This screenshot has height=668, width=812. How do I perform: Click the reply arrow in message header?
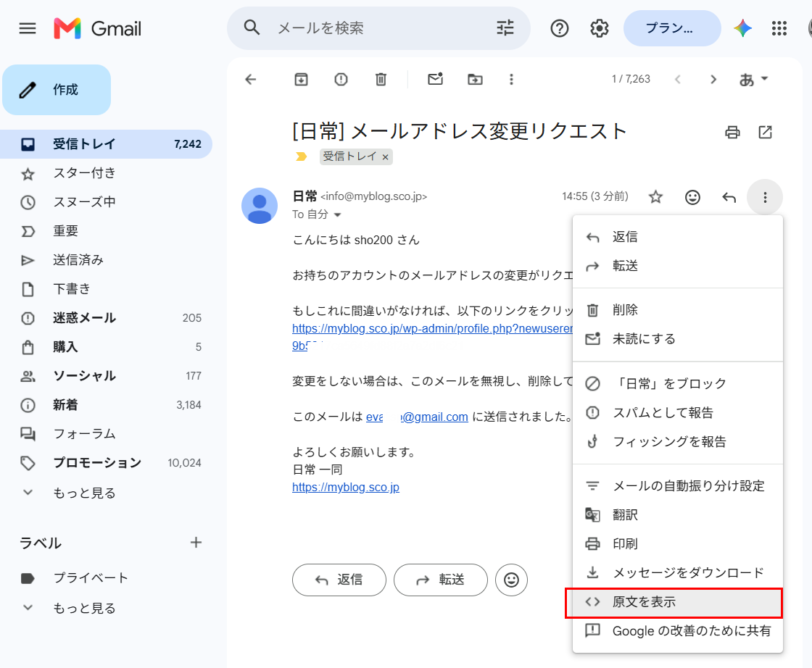click(x=729, y=197)
